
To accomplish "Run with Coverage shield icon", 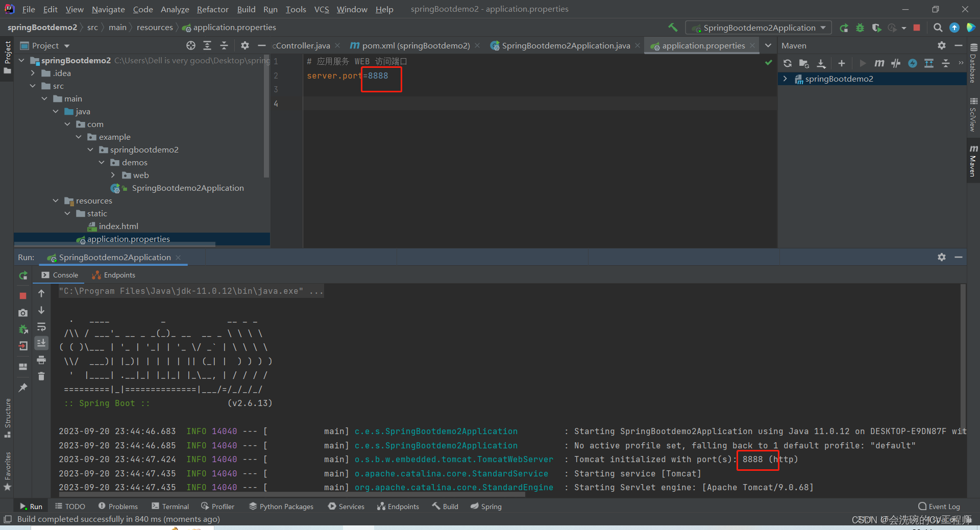I will click(876, 28).
